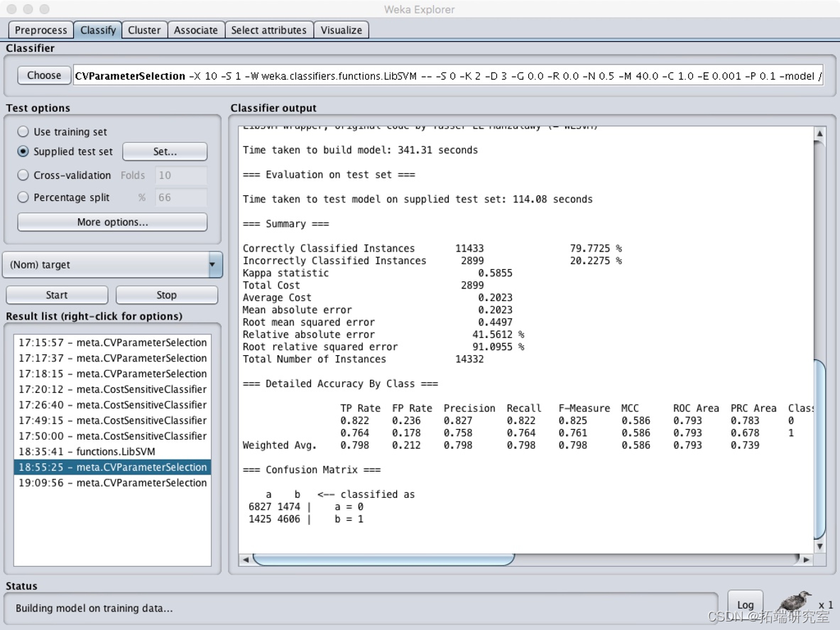Select the Supplied test set radio button

pyautogui.click(x=23, y=151)
